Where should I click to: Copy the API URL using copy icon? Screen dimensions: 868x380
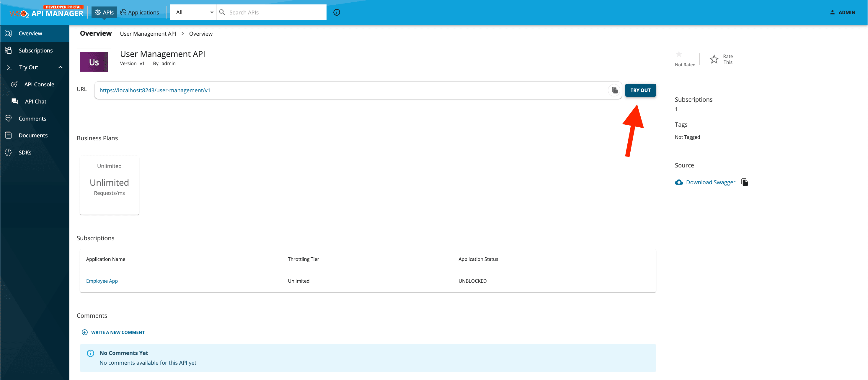point(614,90)
